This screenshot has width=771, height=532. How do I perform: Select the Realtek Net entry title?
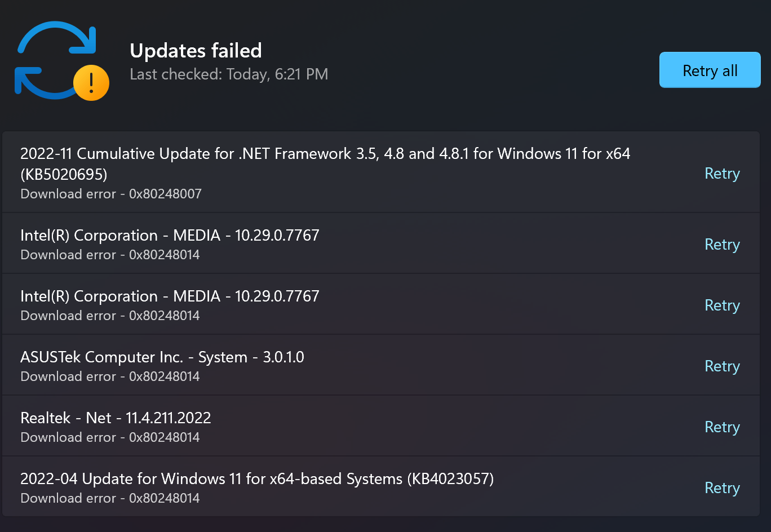click(116, 418)
